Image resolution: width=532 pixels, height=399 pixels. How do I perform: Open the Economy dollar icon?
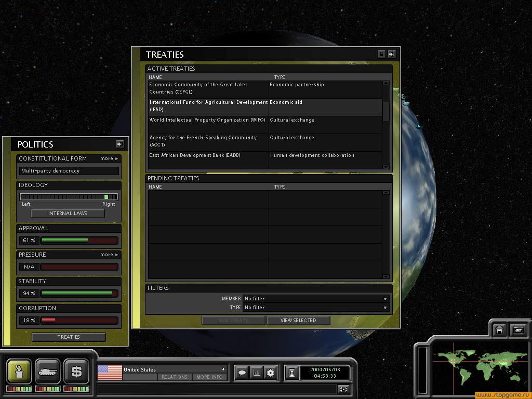click(76, 371)
